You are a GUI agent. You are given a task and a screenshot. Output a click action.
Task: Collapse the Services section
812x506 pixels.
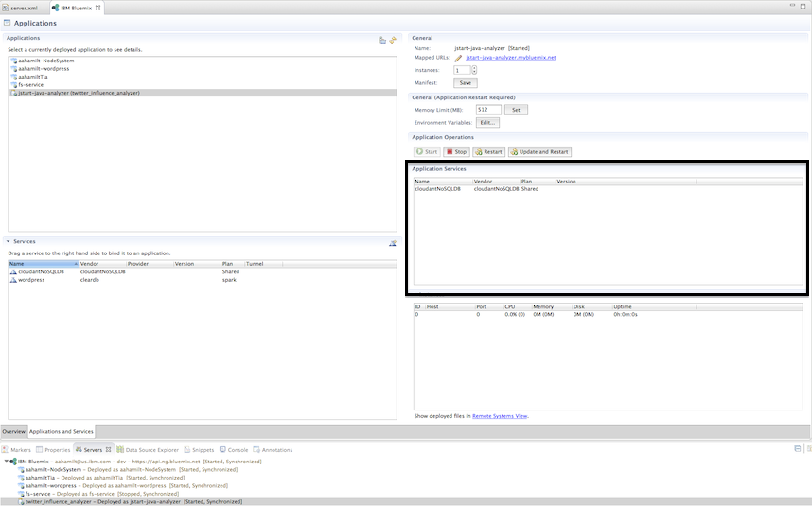click(x=8, y=241)
